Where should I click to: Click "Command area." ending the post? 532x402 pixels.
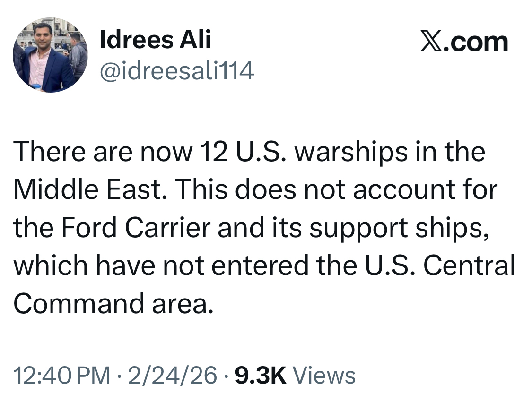tap(111, 303)
